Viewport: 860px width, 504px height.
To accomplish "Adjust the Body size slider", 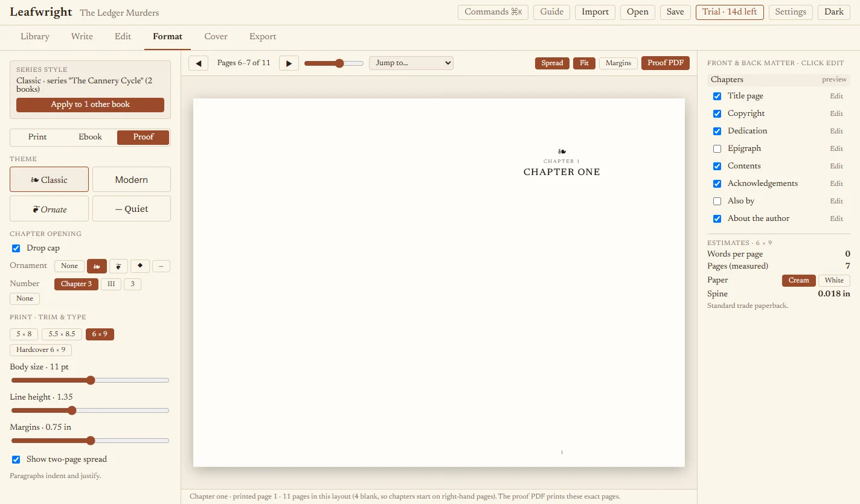I will [91, 380].
